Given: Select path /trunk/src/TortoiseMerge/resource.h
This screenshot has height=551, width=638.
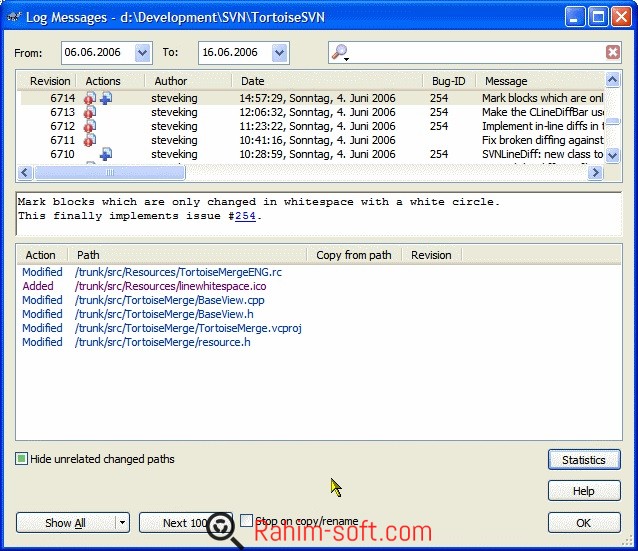Looking at the screenshot, I should pos(163,342).
